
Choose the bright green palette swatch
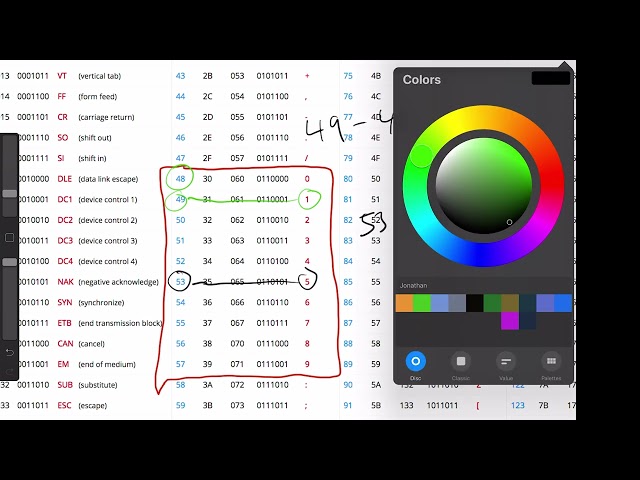coord(422,303)
